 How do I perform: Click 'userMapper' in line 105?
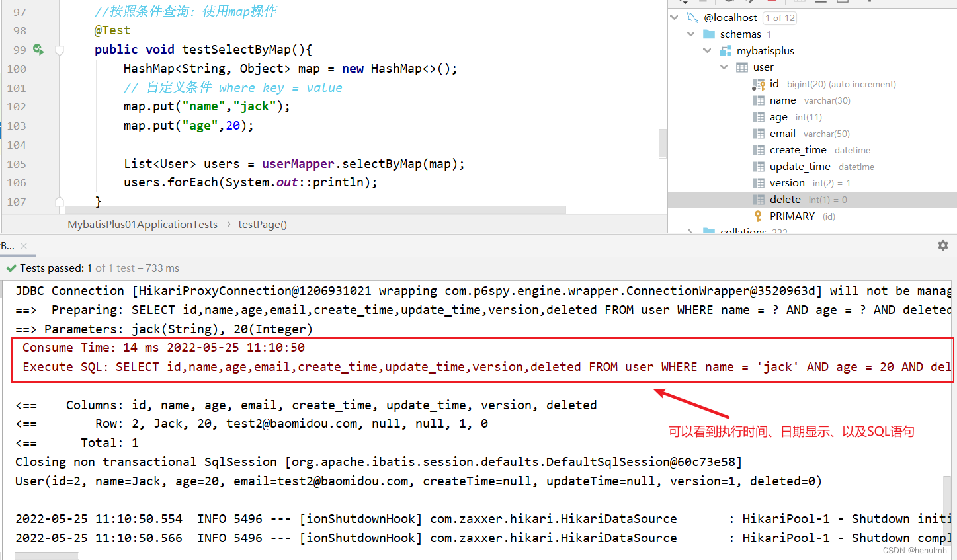(x=298, y=164)
